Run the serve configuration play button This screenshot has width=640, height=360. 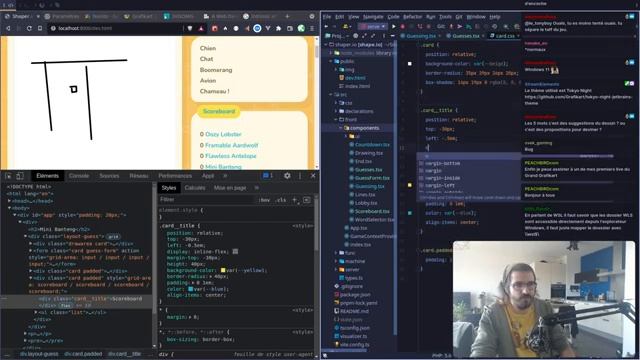[393, 27]
